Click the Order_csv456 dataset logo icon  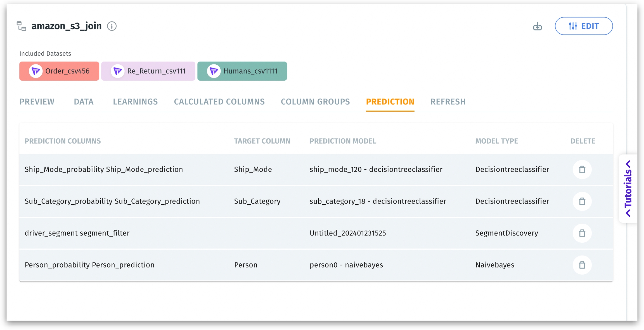[36, 71]
